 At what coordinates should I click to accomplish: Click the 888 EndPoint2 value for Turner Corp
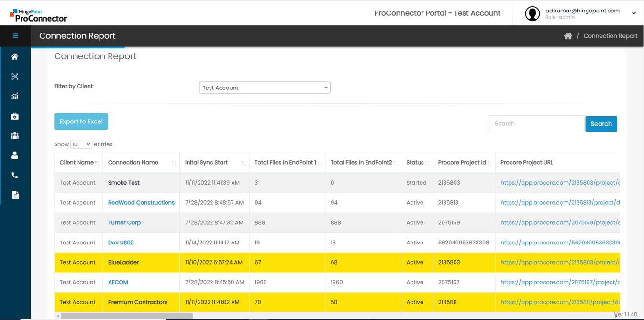pos(336,223)
